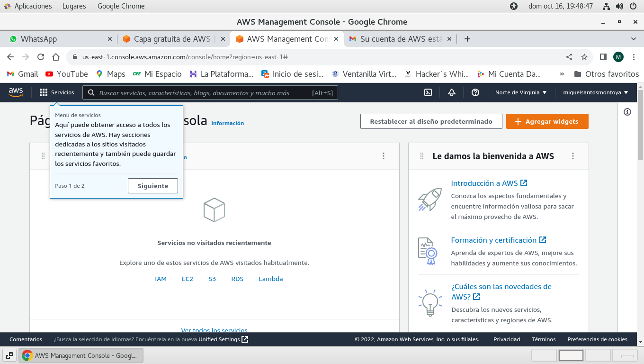The height and width of the screenshot is (364, 644).
Task: Open the miguelsantosmontoya account dropdown
Action: (x=595, y=92)
